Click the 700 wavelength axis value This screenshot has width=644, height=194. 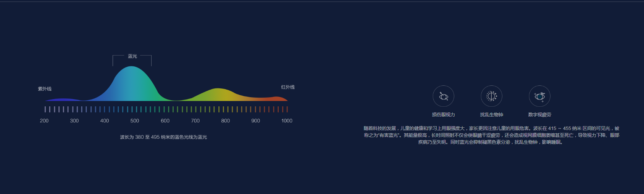click(195, 121)
